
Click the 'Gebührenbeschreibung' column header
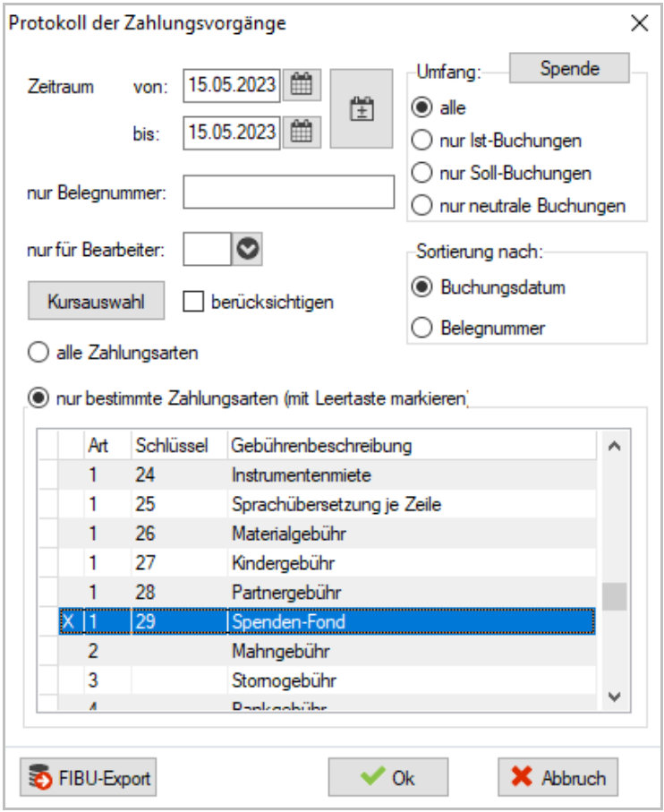(x=412, y=445)
